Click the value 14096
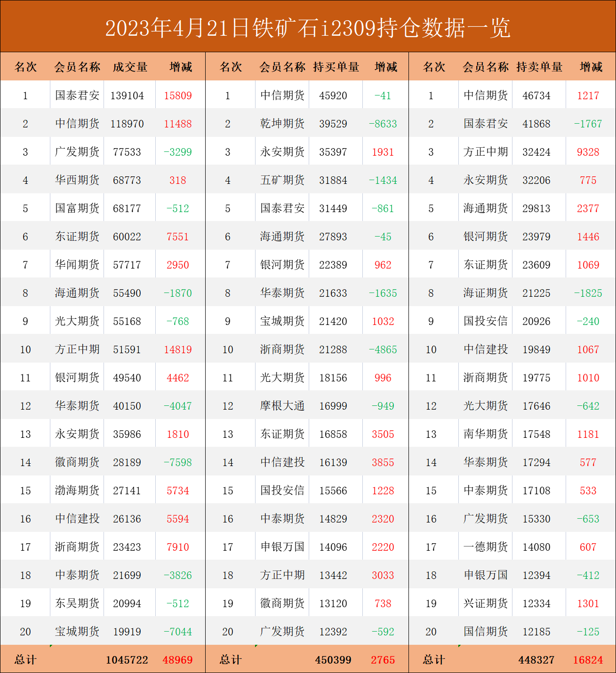Viewport: 616px width, 673px height. coord(333,547)
